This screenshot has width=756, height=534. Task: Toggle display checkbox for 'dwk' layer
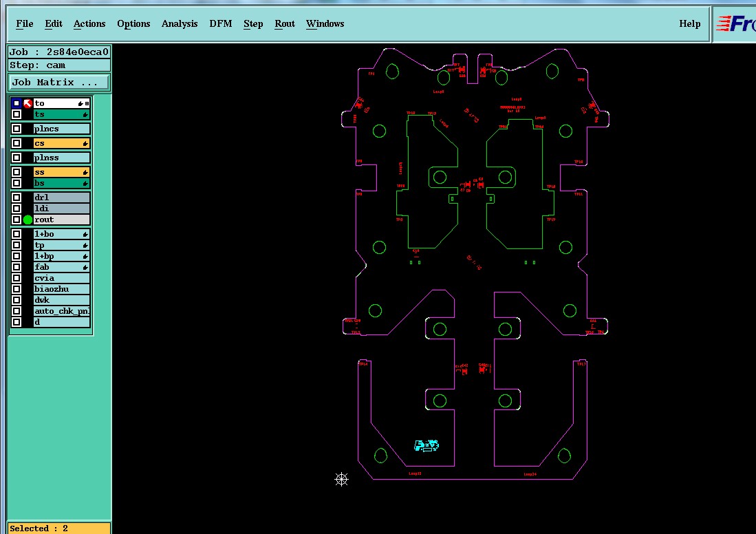click(x=17, y=300)
